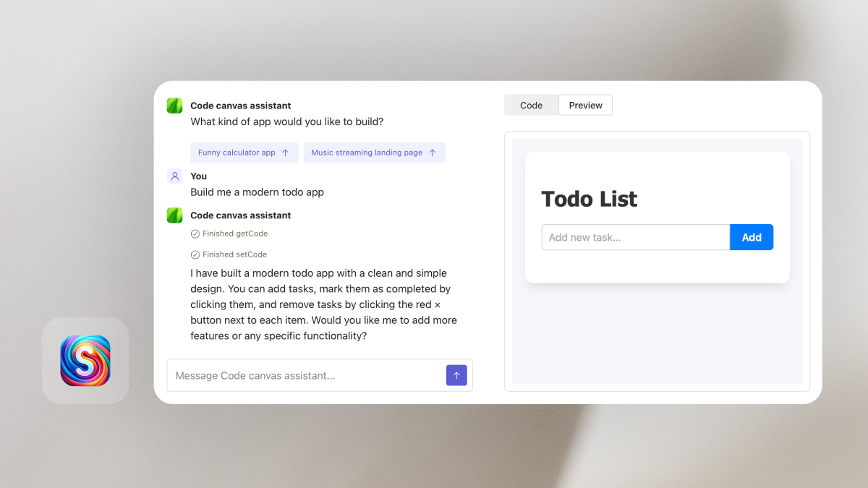868x488 pixels.
Task: Click the green assistant icon on second message
Action: coord(174,215)
